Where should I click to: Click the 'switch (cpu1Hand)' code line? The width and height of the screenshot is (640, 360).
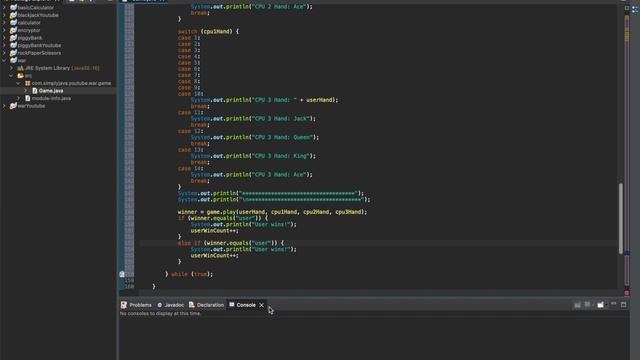click(x=208, y=31)
